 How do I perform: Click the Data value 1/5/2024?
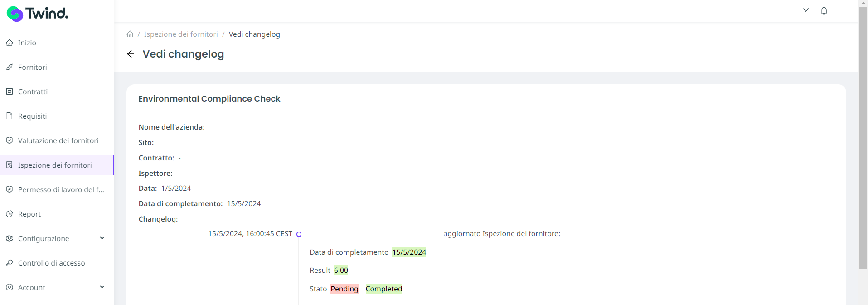point(176,189)
